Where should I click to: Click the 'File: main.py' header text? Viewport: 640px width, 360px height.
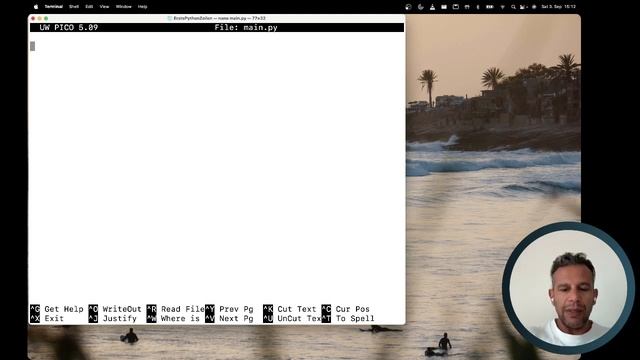point(246,28)
